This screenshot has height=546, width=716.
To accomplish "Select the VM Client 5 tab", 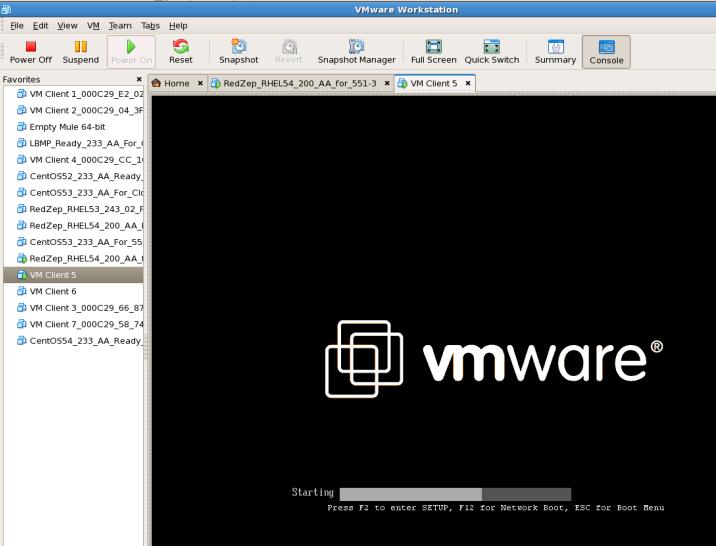I will point(433,84).
